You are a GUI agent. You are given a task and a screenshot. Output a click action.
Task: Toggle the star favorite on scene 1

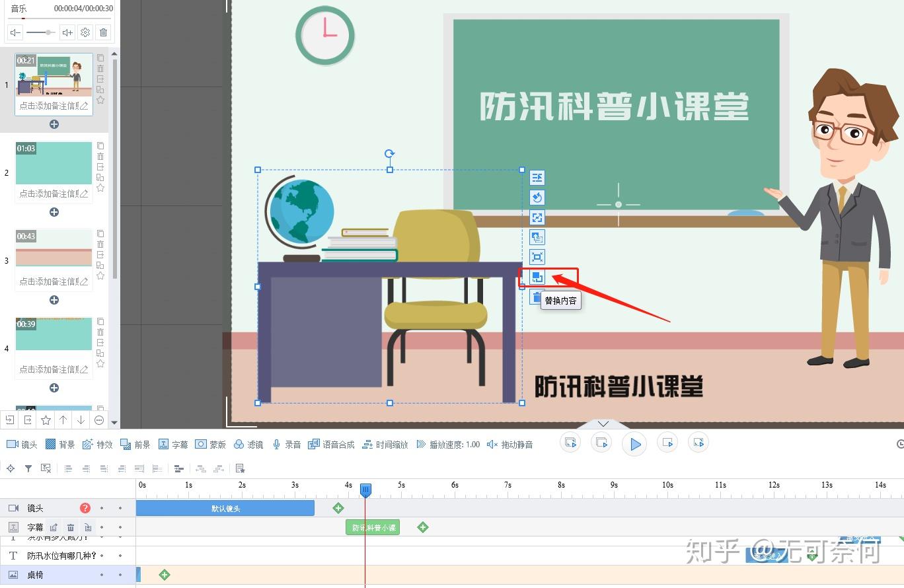[x=100, y=100]
